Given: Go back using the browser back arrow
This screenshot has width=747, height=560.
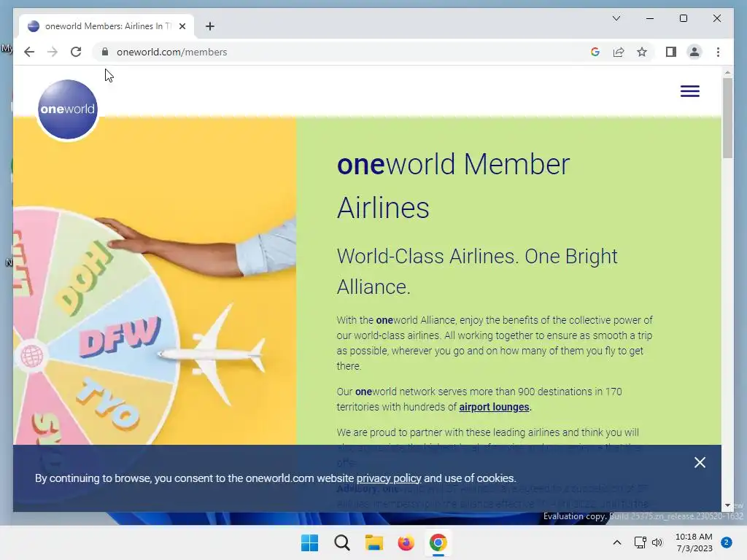Looking at the screenshot, I should tap(29, 52).
